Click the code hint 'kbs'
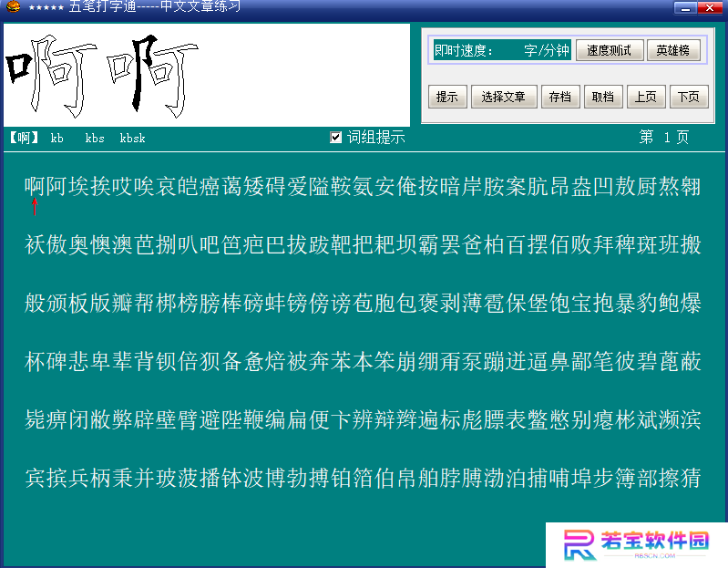This screenshot has height=568, width=728. click(x=95, y=138)
